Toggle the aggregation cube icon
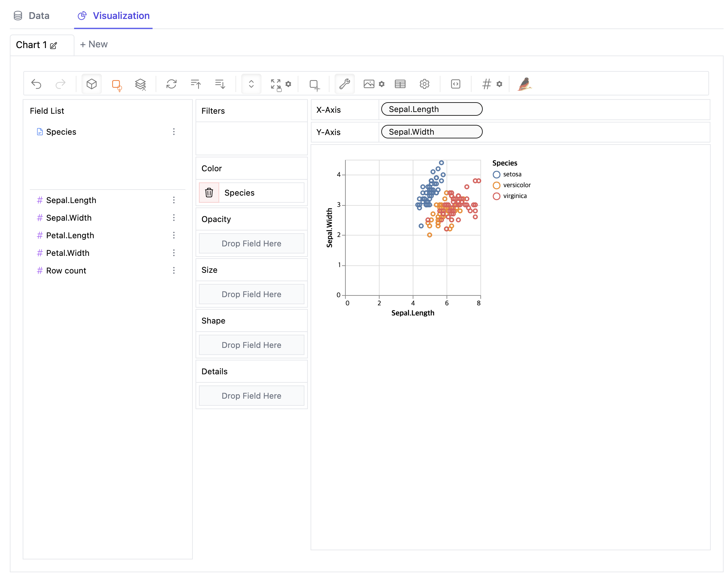 (92, 84)
